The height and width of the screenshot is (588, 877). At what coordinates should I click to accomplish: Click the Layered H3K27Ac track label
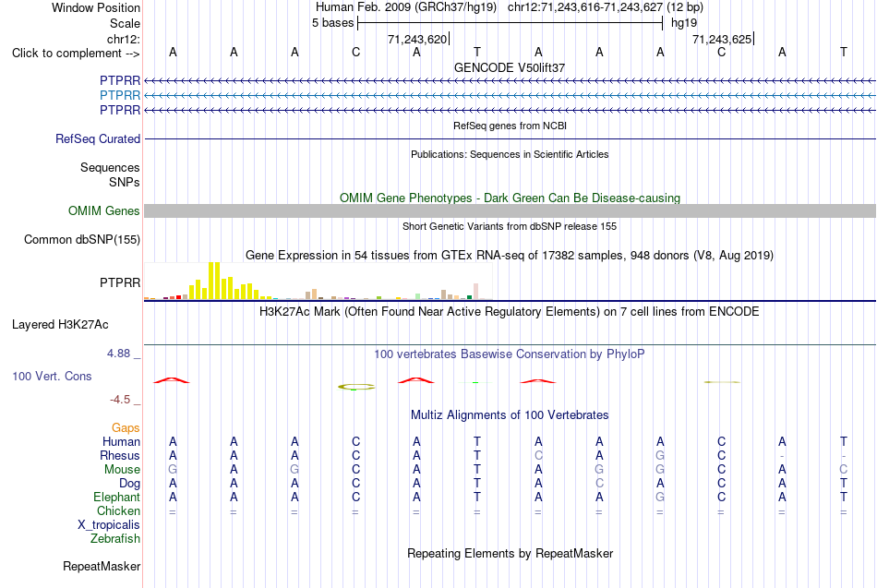pyautogui.click(x=60, y=325)
